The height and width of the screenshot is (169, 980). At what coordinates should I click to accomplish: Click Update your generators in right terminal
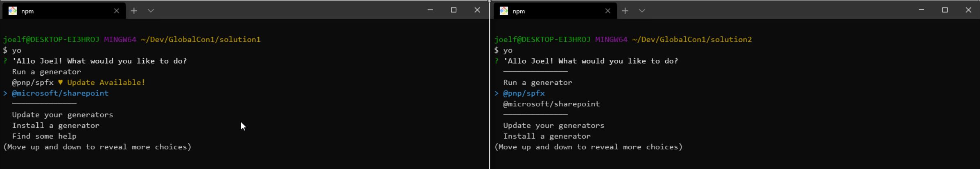click(x=554, y=126)
